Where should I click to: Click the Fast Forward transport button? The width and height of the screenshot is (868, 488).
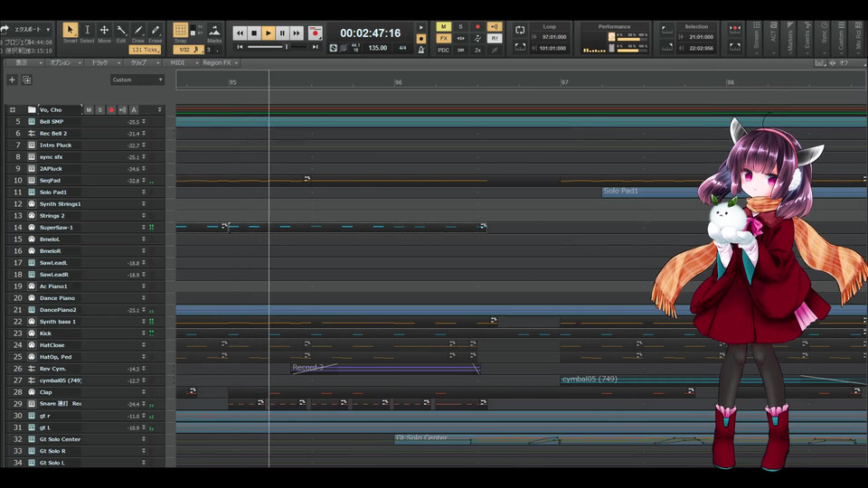coord(297,33)
